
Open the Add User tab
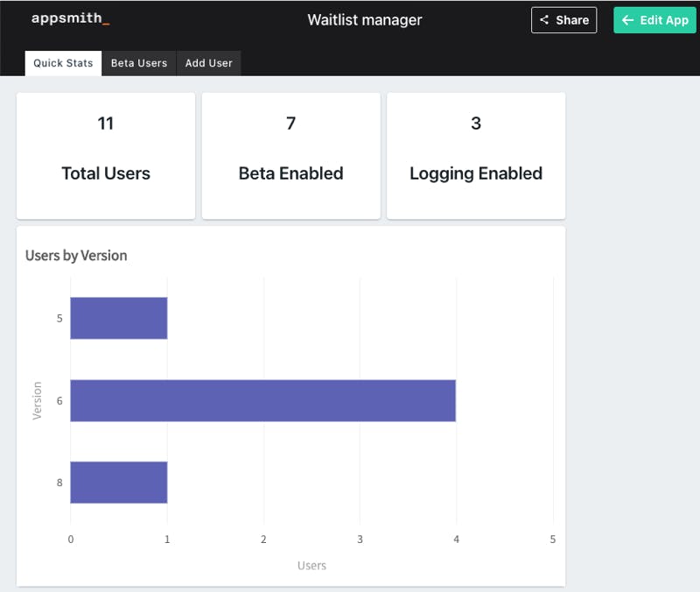(208, 63)
